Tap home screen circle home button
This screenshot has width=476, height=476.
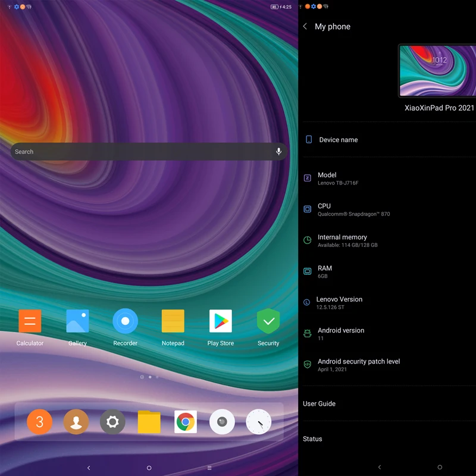click(x=149, y=468)
